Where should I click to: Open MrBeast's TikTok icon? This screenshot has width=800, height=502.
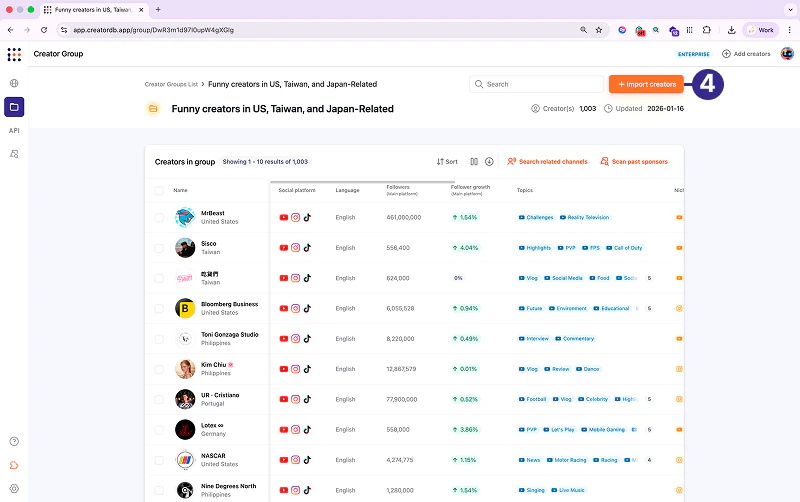307,217
